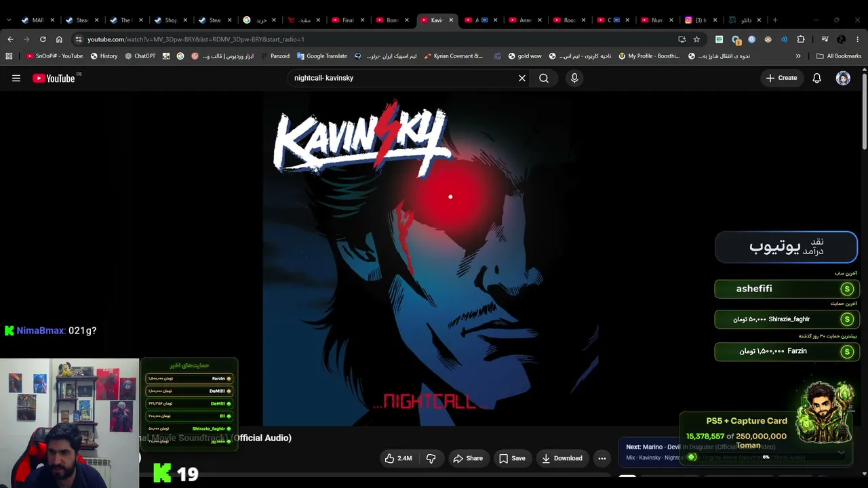
Task: Open more actions three-dot menu
Action: pyautogui.click(x=601, y=458)
